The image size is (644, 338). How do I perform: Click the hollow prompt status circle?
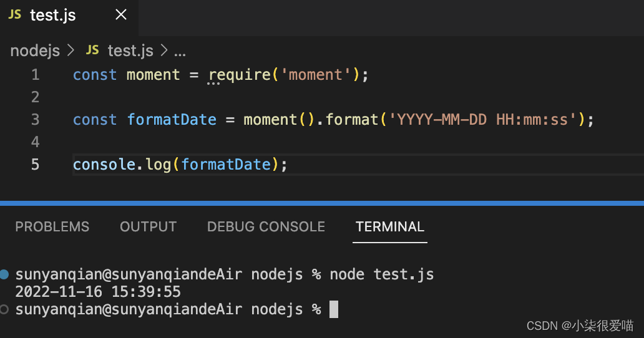[5, 309]
